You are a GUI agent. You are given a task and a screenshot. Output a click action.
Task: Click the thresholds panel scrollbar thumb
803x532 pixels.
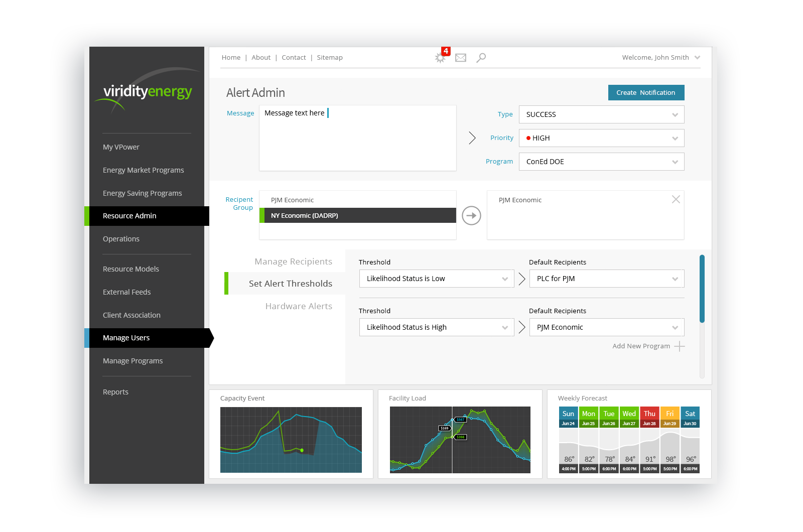tap(702, 289)
